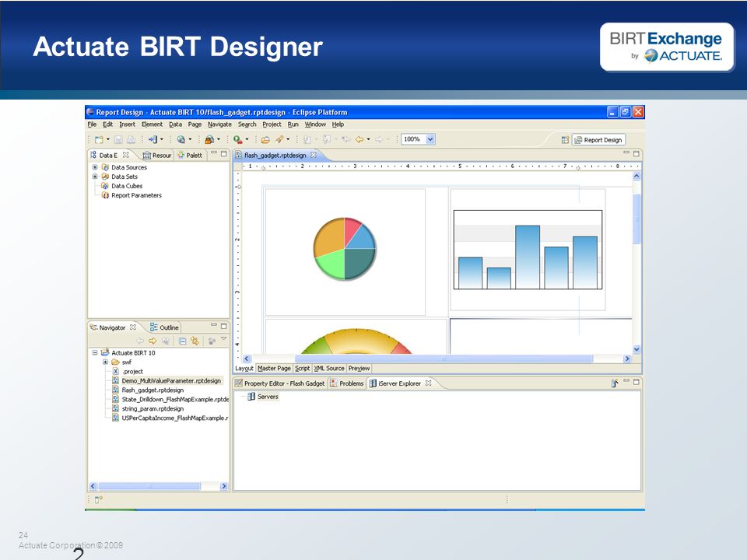
Task: Maximize the editor area panel
Action: coord(636,154)
